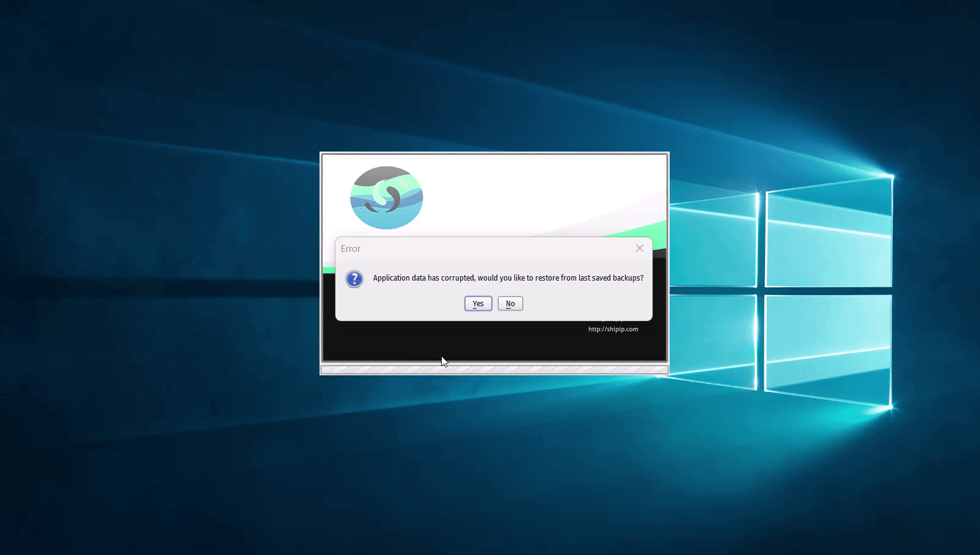
Task: Click the Error dialog title text
Action: [x=351, y=249]
